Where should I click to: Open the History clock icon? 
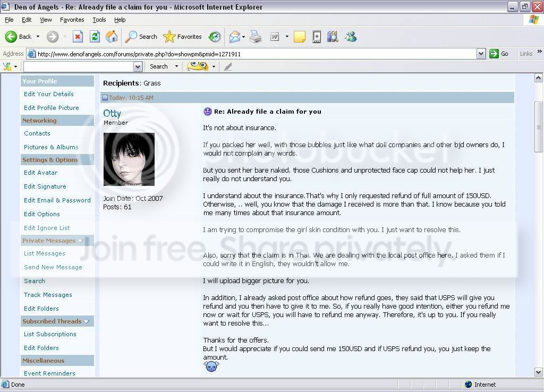pyautogui.click(x=215, y=37)
